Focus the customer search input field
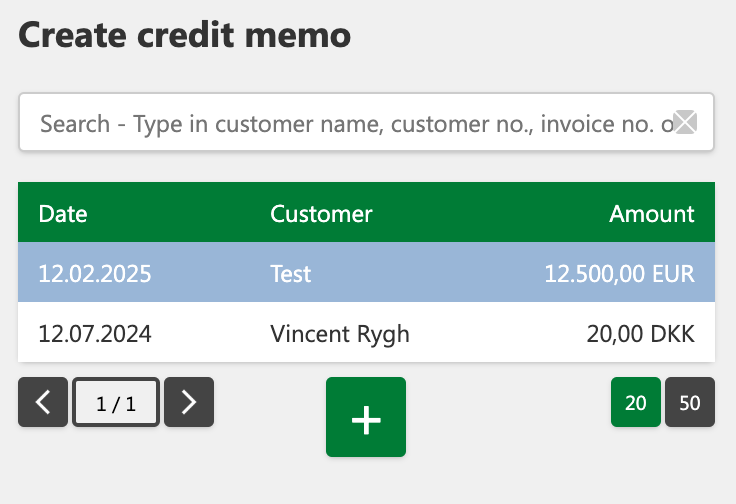This screenshot has width=736, height=504. [x=366, y=122]
